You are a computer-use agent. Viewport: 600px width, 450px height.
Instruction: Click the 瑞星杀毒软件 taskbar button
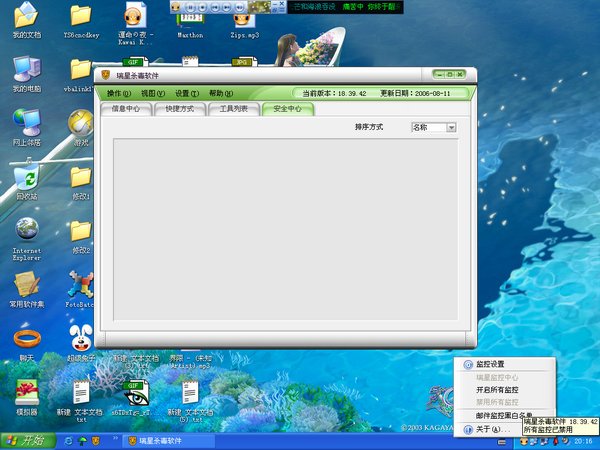click(x=168, y=441)
